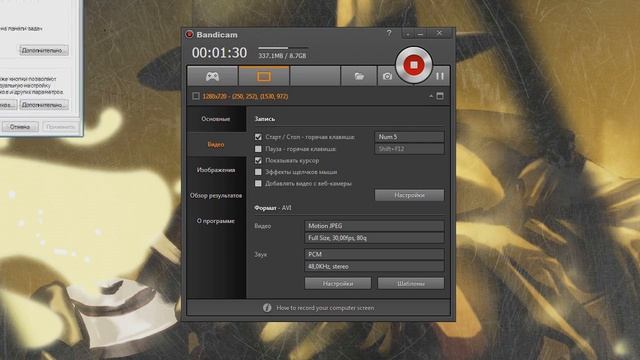Click the Shift+F12 hotkey field
Image resolution: width=640 pixels, height=360 pixels.
pyautogui.click(x=409, y=149)
